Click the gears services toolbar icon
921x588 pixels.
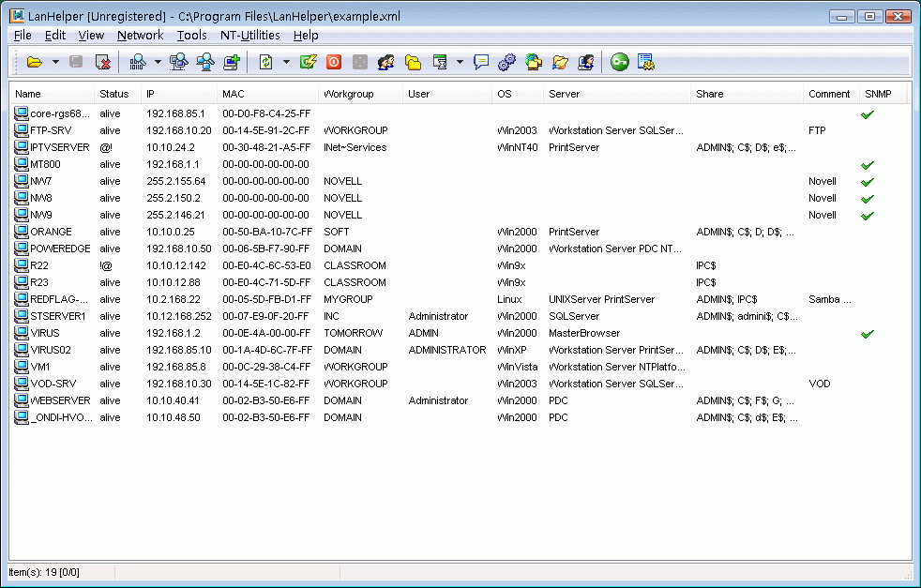pos(507,63)
